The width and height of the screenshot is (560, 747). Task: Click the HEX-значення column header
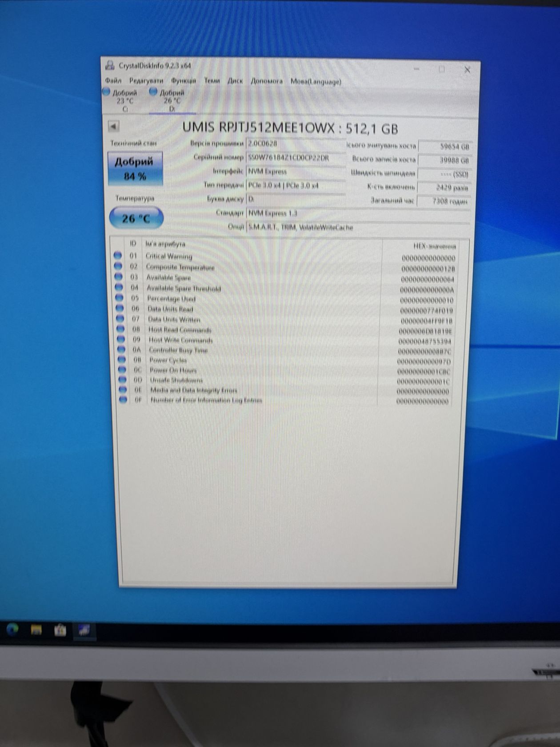coord(434,246)
